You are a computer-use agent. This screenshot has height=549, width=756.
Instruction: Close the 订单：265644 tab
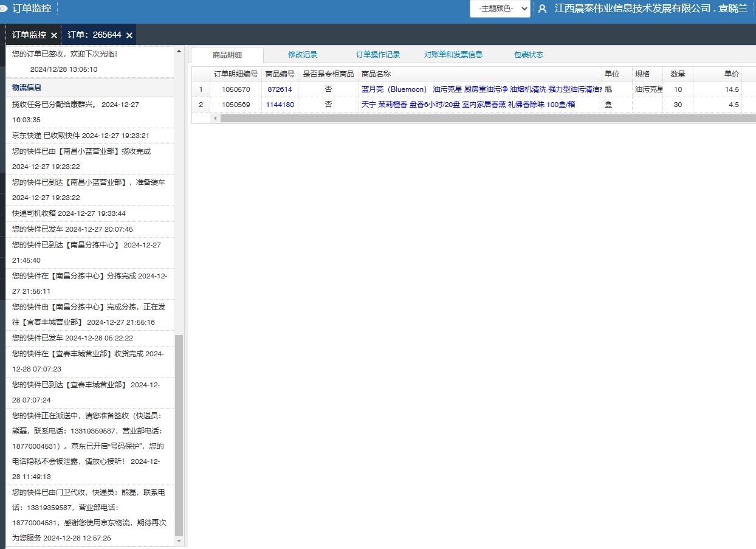coord(129,35)
